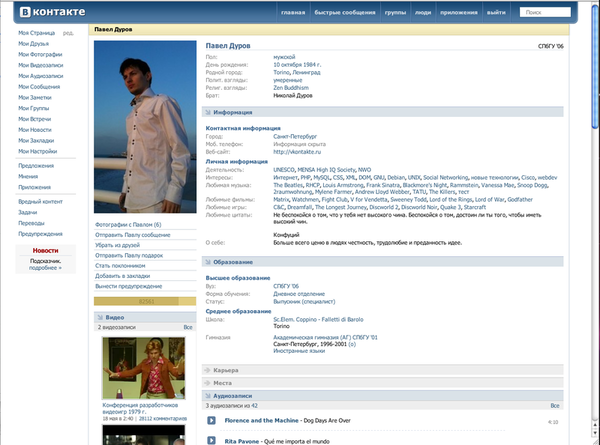
Task: Click СПбГУ '06 in the Вуз row
Action: click(286, 286)
